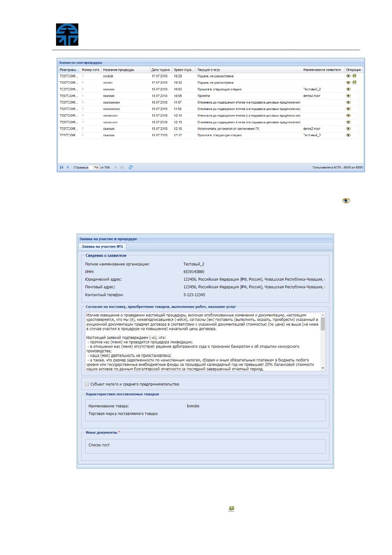View the application with status Исполнитель уклонился

348,129
